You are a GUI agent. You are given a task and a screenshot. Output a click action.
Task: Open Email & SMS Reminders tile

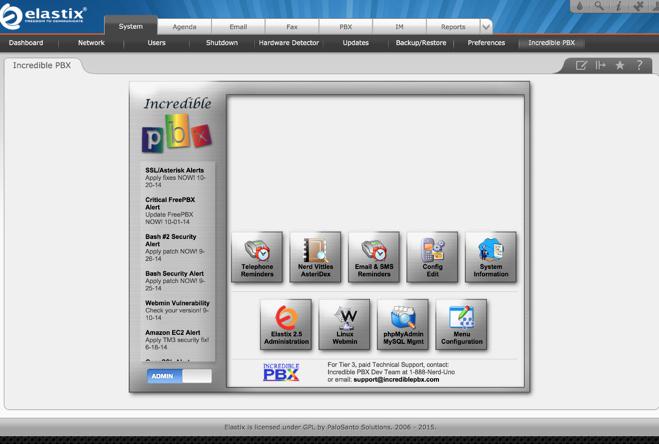[374, 257]
